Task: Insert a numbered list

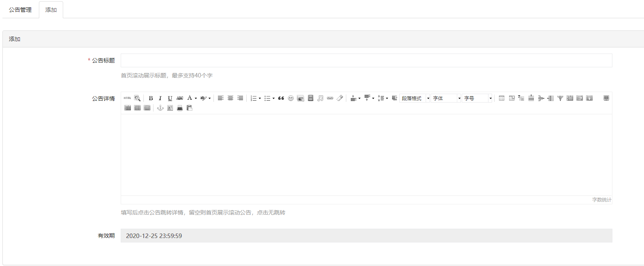Action: [254, 98]
